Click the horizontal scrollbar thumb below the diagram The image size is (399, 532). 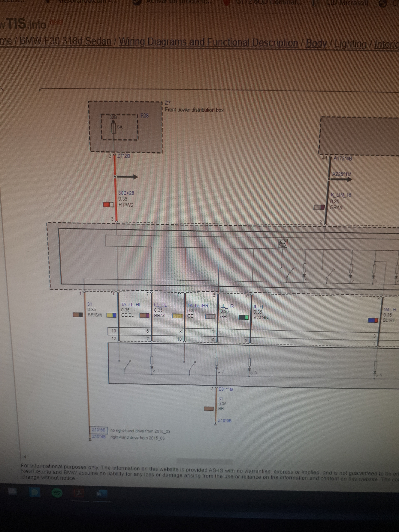click(204, 461)
